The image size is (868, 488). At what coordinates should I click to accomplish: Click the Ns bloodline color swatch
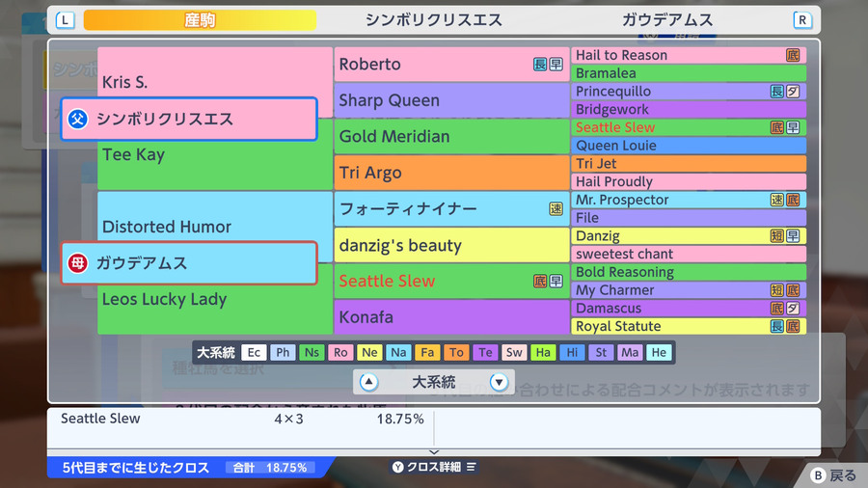[312, 352]
